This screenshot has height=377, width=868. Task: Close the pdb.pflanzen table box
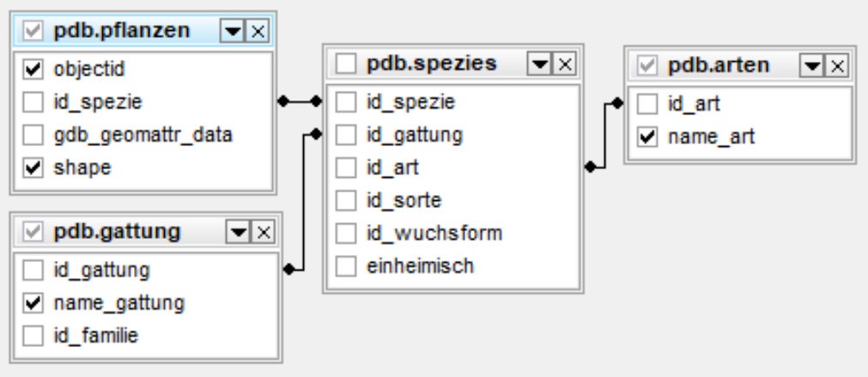(x=258, y=32)
